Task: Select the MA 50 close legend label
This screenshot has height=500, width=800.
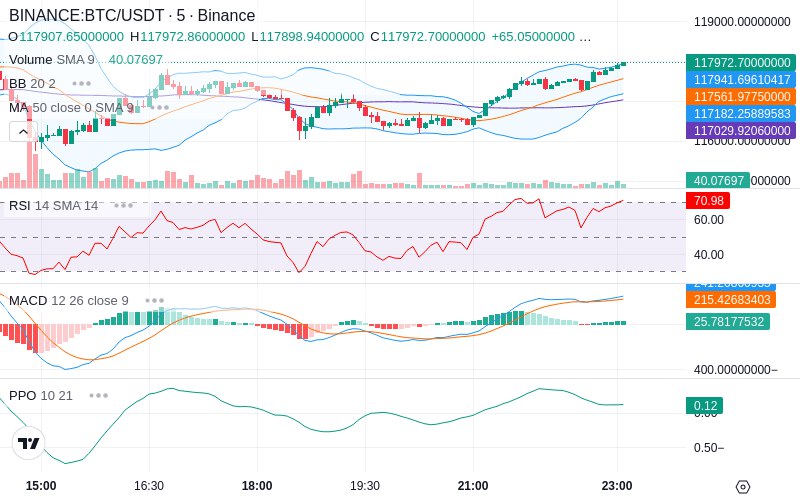Action: pyautogui.click(x=71, y=108)
